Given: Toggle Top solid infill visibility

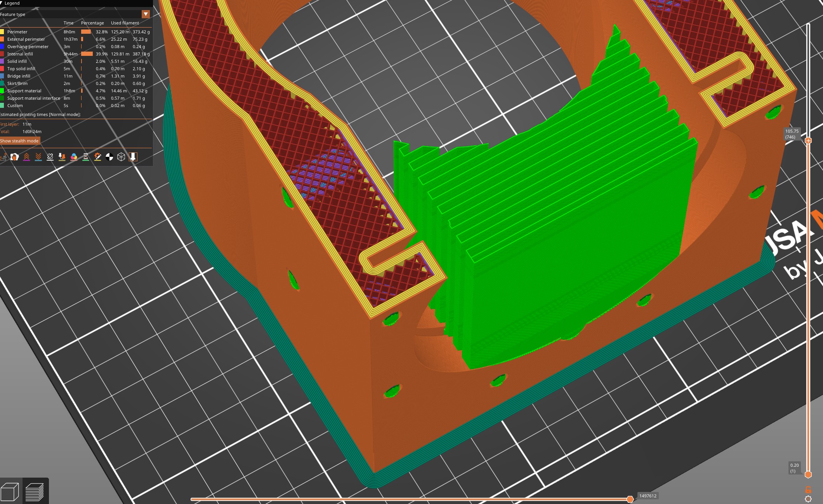Looking at the screenshot, I should click(x=75, y=69).
